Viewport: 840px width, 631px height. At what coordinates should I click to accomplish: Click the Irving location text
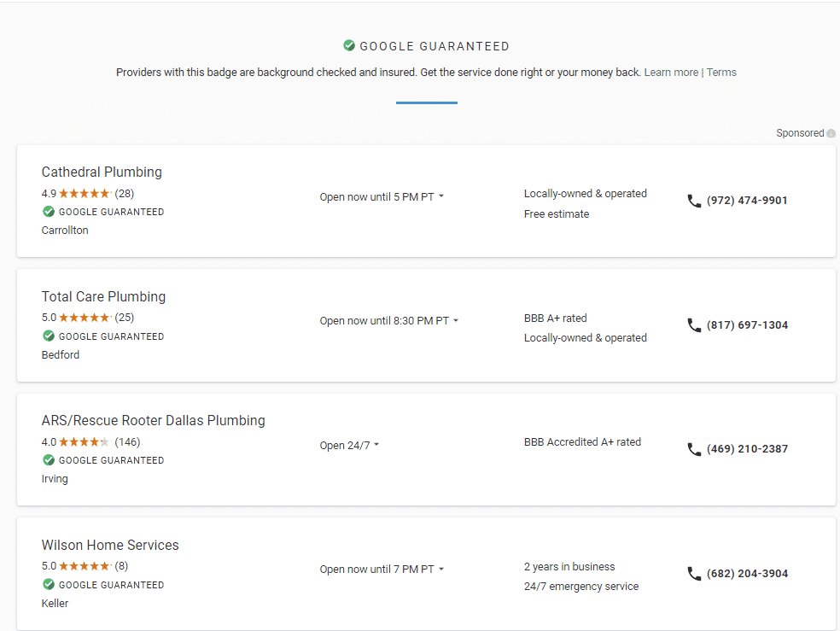pos(55,479)
